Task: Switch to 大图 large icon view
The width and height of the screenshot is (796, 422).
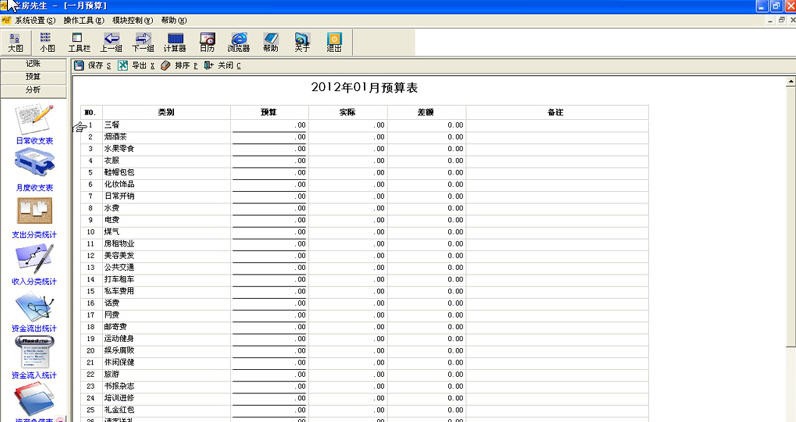Action: [x=16, y=42]
